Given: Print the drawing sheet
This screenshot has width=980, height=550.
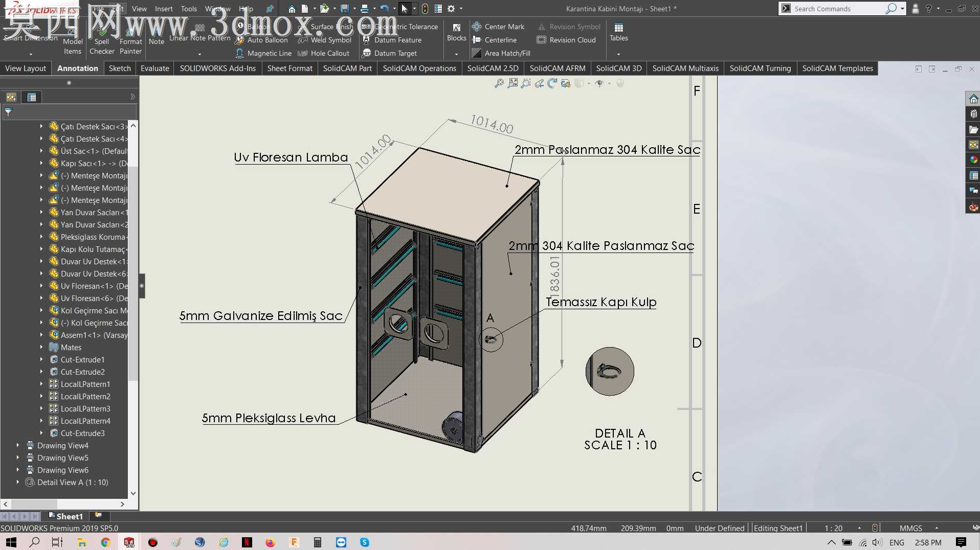Looking at the screenshot, I should click(x=364, y=9).
